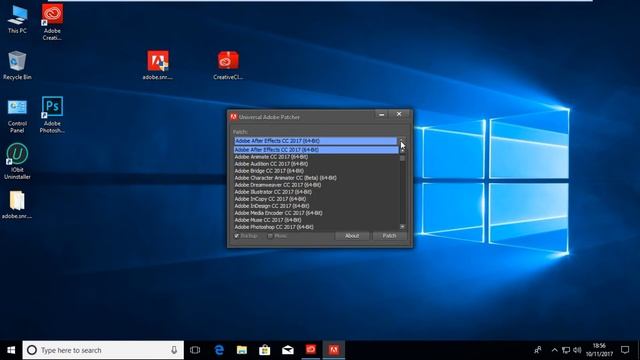
Task: Select the Recycle Bin icon
Action: pyautogui.click(x=17, y=65)
